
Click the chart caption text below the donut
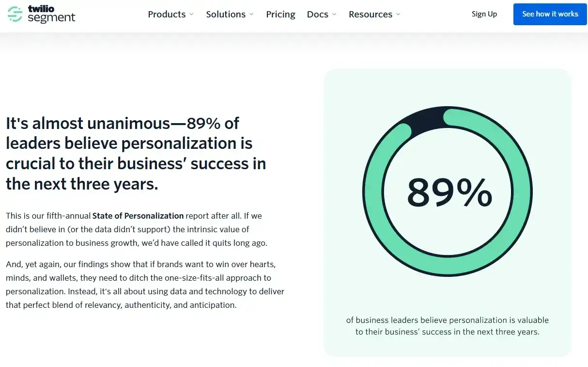[x=447, y=326]
